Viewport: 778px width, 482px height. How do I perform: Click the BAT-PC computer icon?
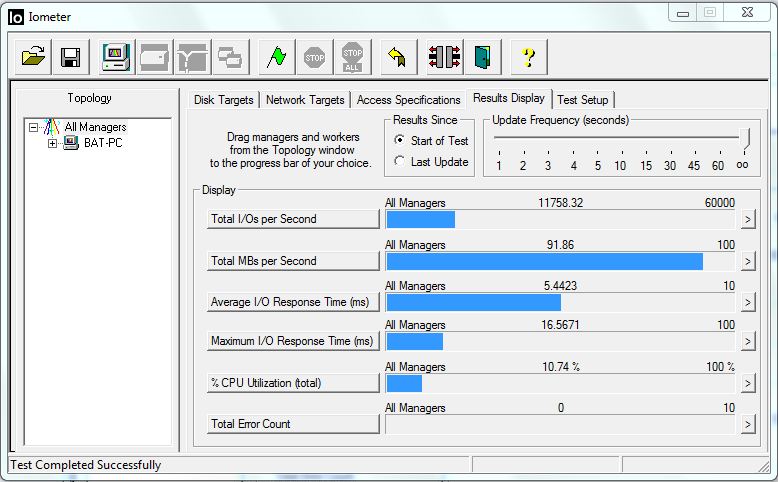point(71,143)
